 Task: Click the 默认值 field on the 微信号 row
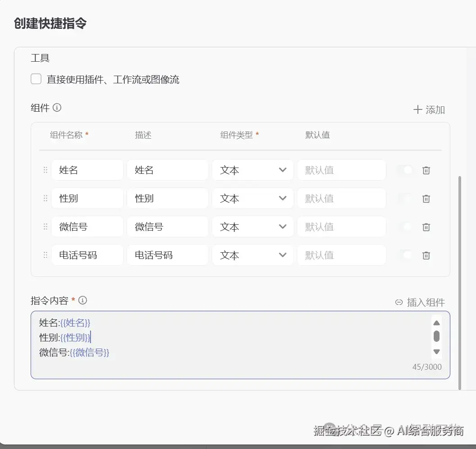click(341, 227)
